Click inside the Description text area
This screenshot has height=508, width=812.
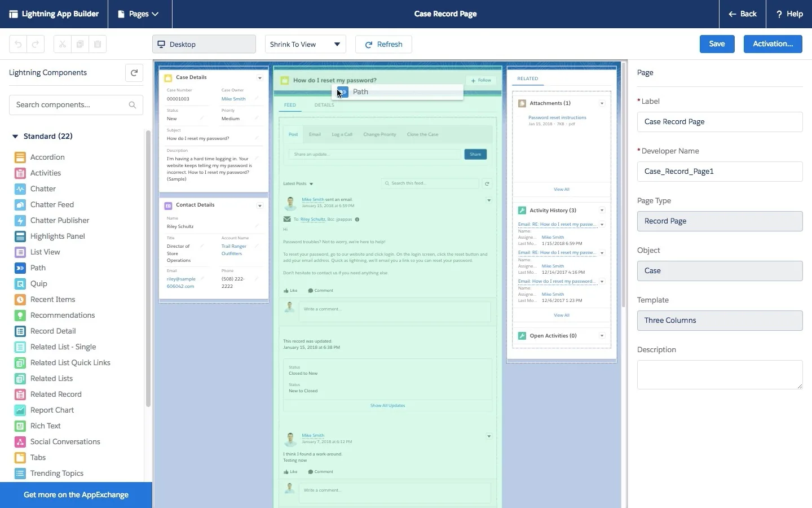pos(720,375)
